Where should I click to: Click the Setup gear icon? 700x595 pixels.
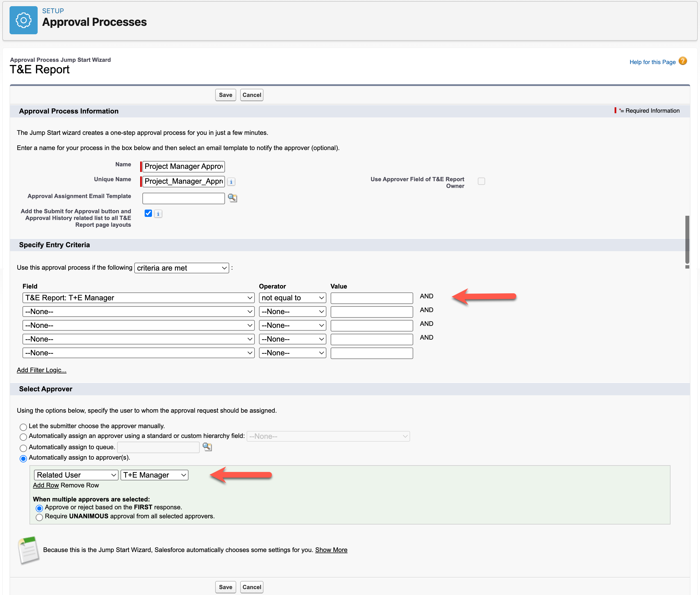coord(23,20)
